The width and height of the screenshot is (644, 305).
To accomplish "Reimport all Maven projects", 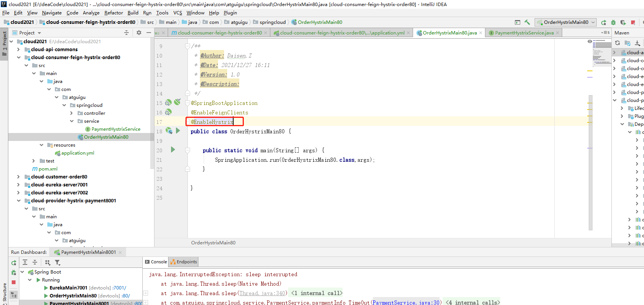I will click(x=617, y=43).
